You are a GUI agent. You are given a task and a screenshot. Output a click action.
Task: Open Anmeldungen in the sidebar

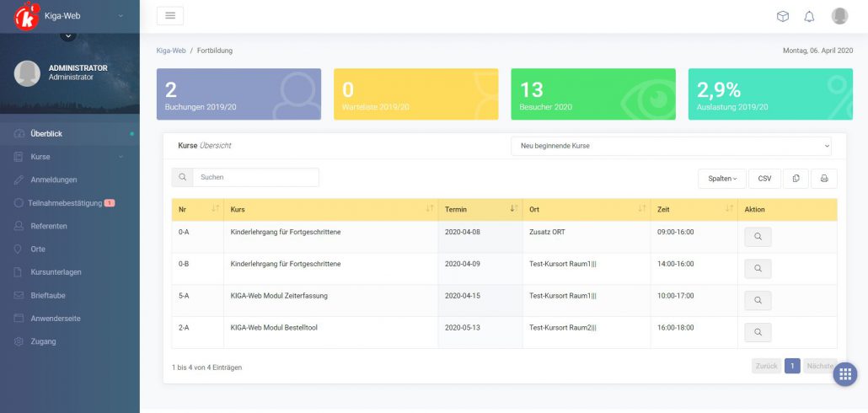pyautogui.click(x=53, y=180)
